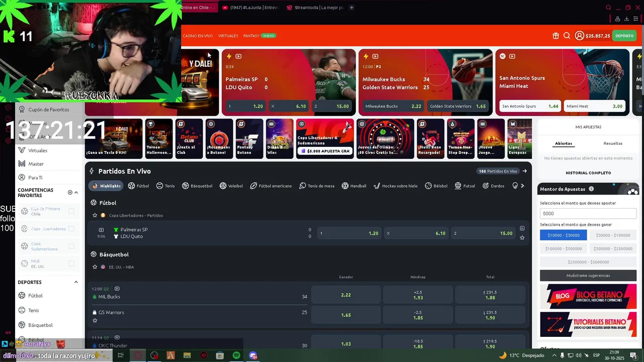Open match stats icon for Palmeiras row
The width and height of the screenshot is (644, 362).
coord(522,228)
